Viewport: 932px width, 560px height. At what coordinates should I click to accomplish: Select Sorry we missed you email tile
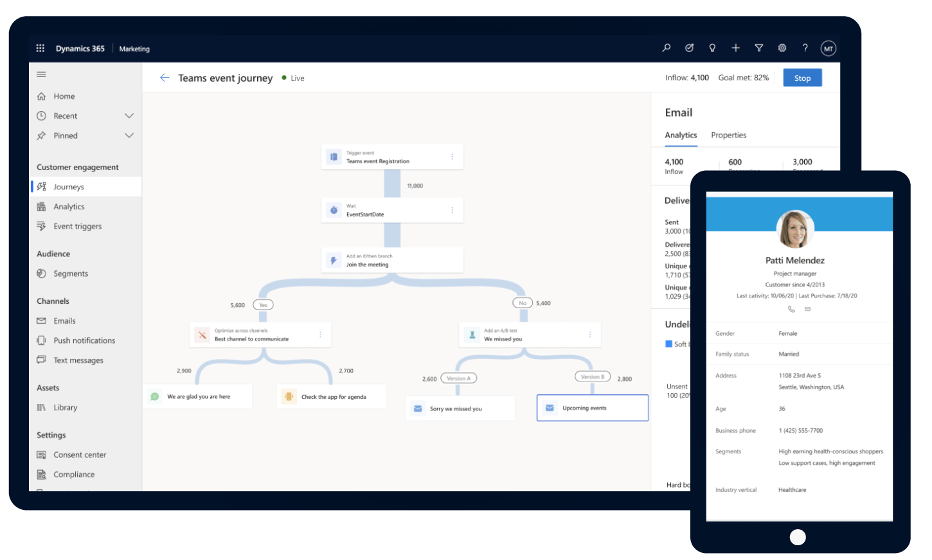coord(460,408)
